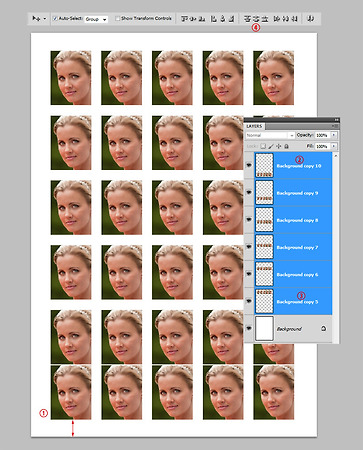This screenshot has height=450, width=363.
Task: Click the Distribute right edges icon
Action: coord(294,19)
